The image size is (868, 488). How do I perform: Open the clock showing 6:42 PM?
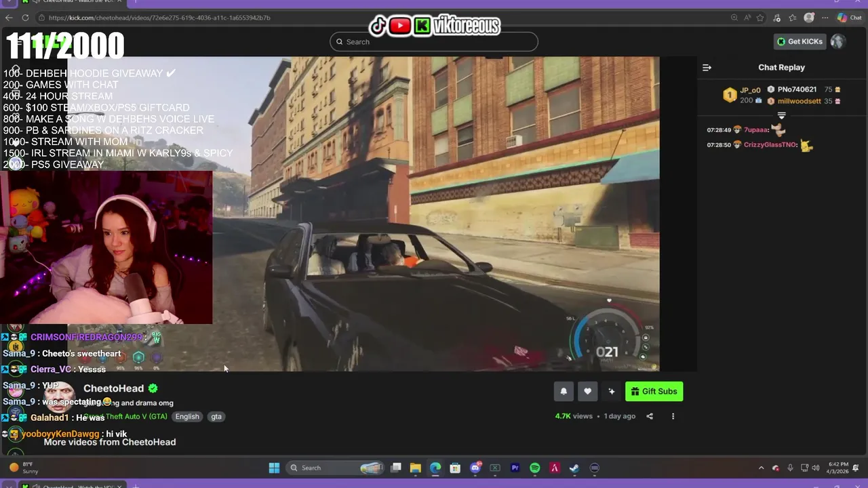[x=837, y=468]
